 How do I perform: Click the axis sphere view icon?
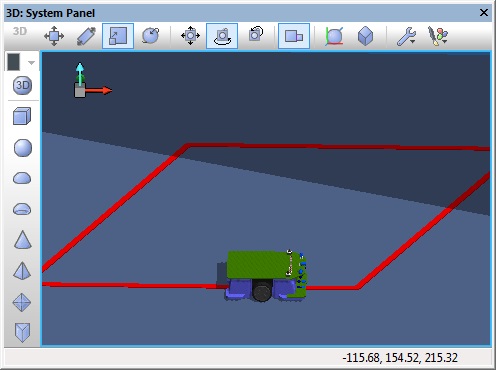[334, 36]
